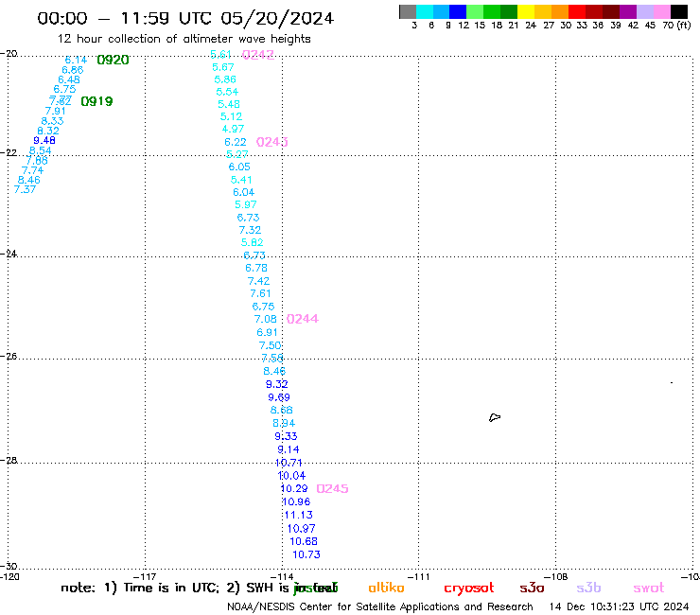This screenshot has height=615, width=700.
Task: Click the longitude axis label -117
Action: 145,576
